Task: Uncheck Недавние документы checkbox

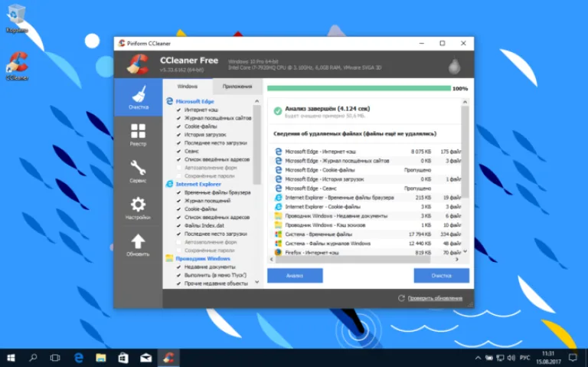Action: [x=179, y=267]
